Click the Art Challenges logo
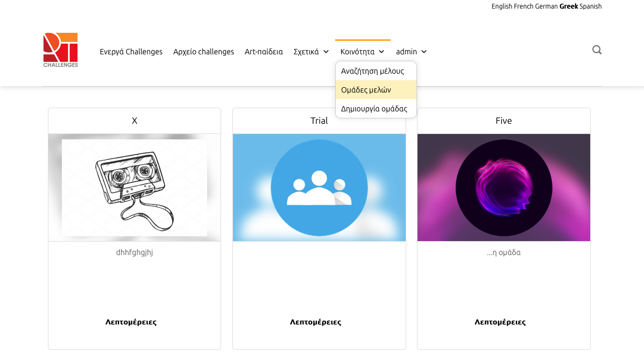Image resolution: width=644 pixels, height=353 pixels. pos(60,50)
